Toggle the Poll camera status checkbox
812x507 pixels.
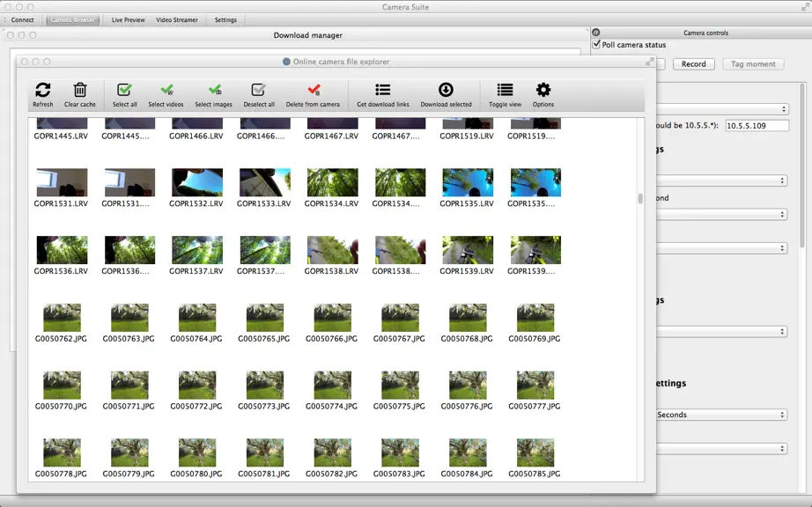click(x=596, y=45)
